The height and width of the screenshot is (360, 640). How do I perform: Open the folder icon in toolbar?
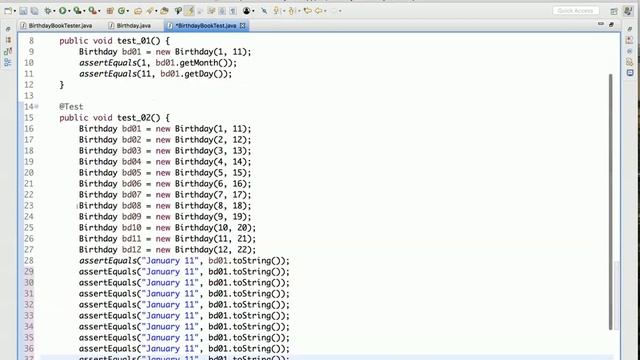[x=164, y=11]
